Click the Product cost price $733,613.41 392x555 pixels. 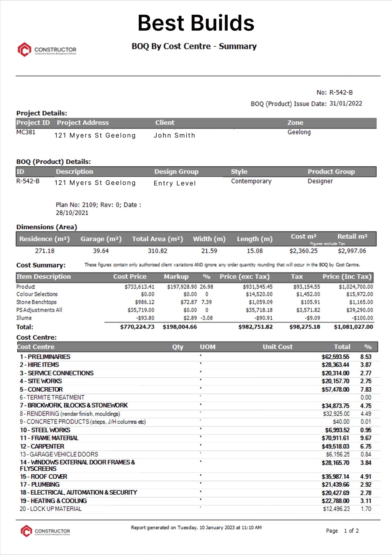pyautogui.click(x=139, y=287)
